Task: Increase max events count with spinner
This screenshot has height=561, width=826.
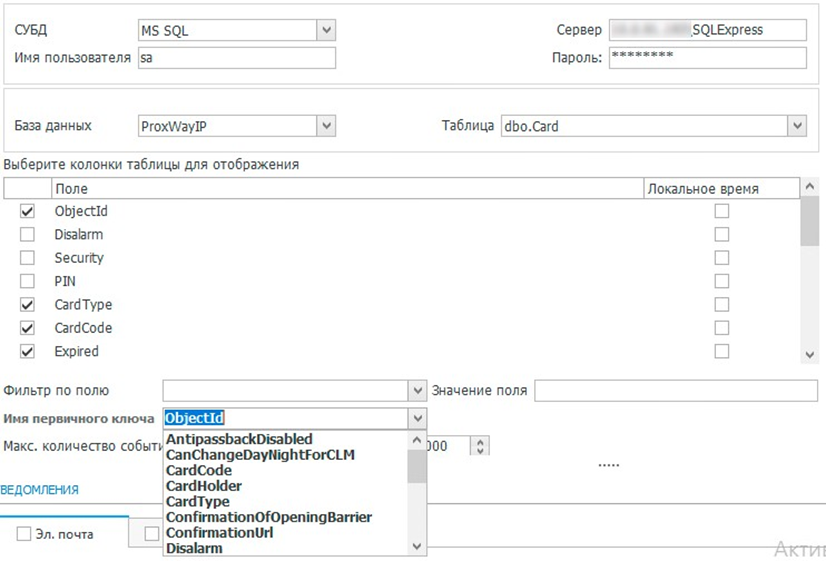Action: [x=482, y=441]
